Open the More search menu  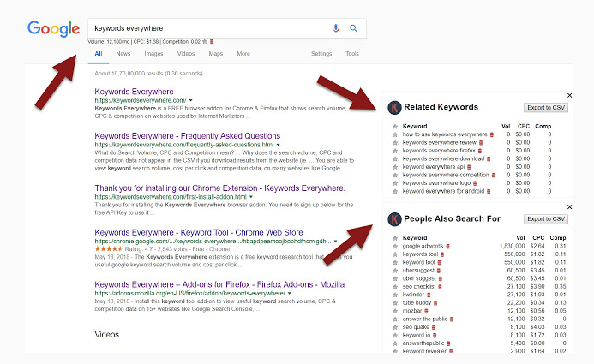[243, 54]
